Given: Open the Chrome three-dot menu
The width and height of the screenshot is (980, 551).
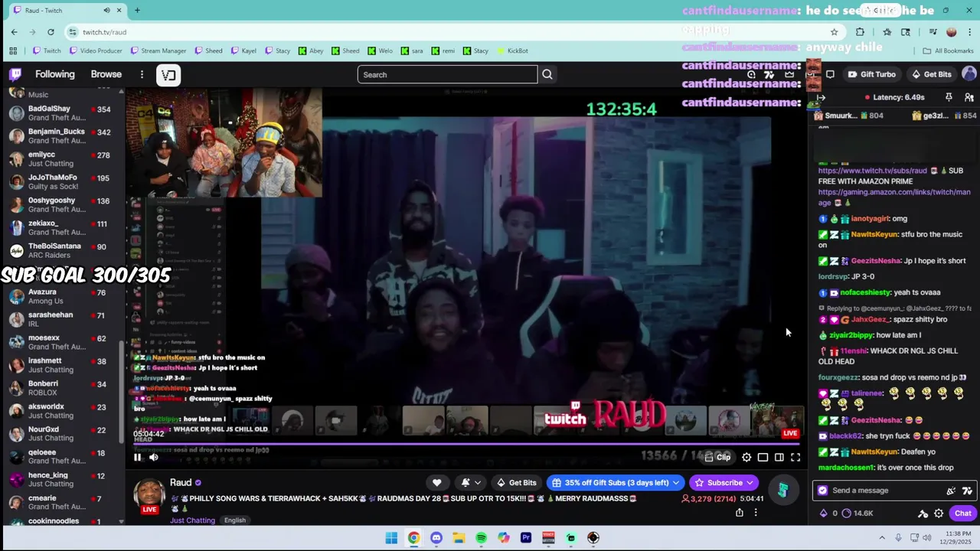Looking at the screenshot, I should pyautogui.click(x=970, y=31).
